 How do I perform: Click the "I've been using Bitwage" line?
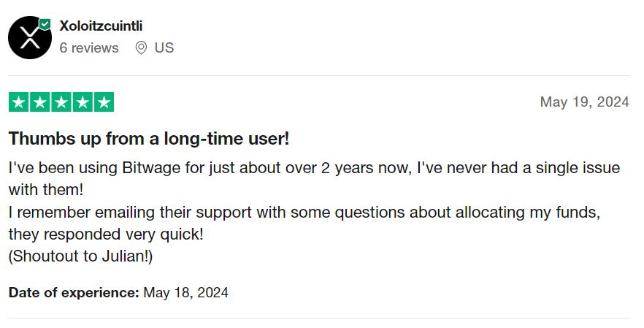pos(314,168)
